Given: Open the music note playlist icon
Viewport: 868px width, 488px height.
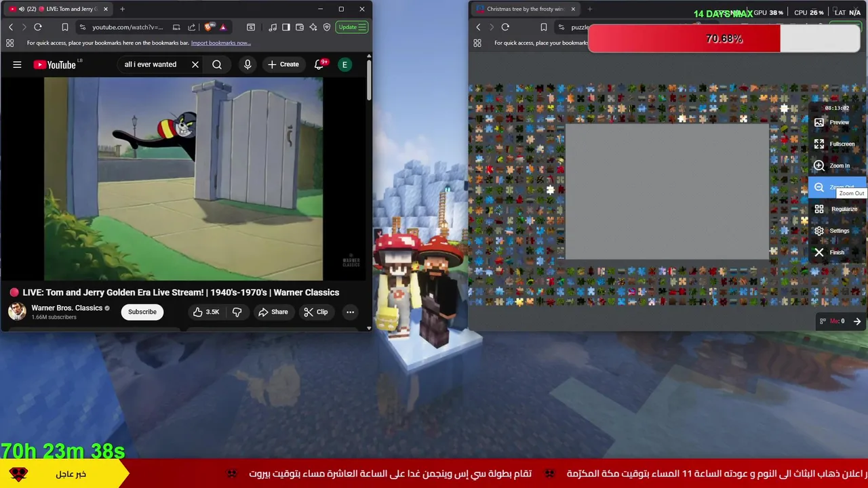Looking at the screenshot, I should tap(273, 27).
